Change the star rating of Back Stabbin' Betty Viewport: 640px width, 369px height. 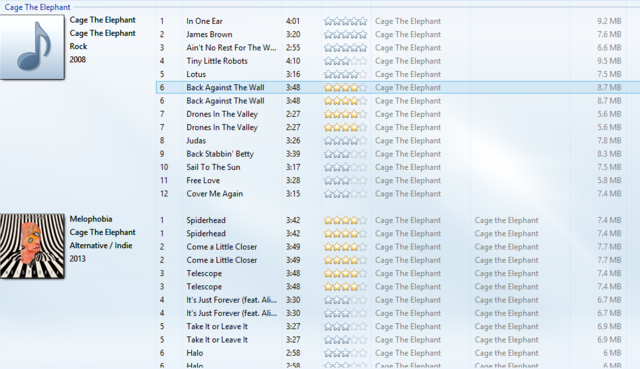345,154
